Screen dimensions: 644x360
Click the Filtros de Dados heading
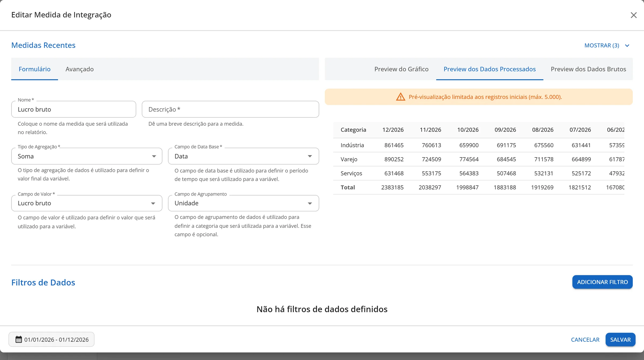pyautogui.click(x=43, y=282)
